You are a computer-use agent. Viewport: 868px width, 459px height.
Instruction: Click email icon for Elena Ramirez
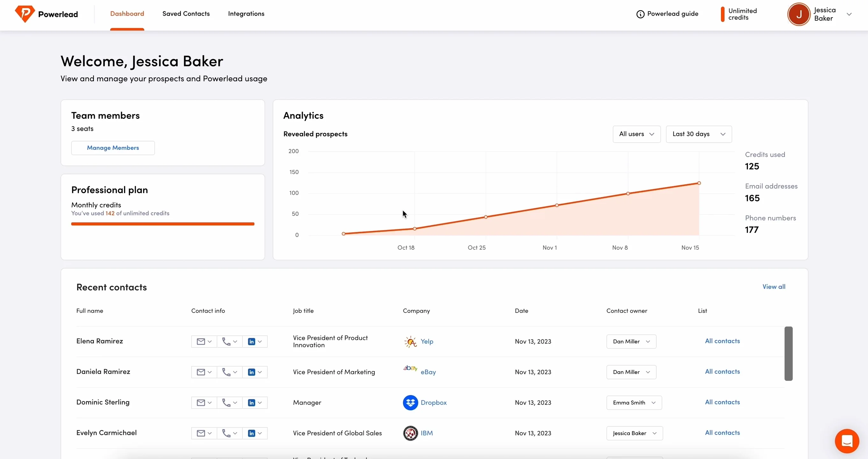point(201,342)
